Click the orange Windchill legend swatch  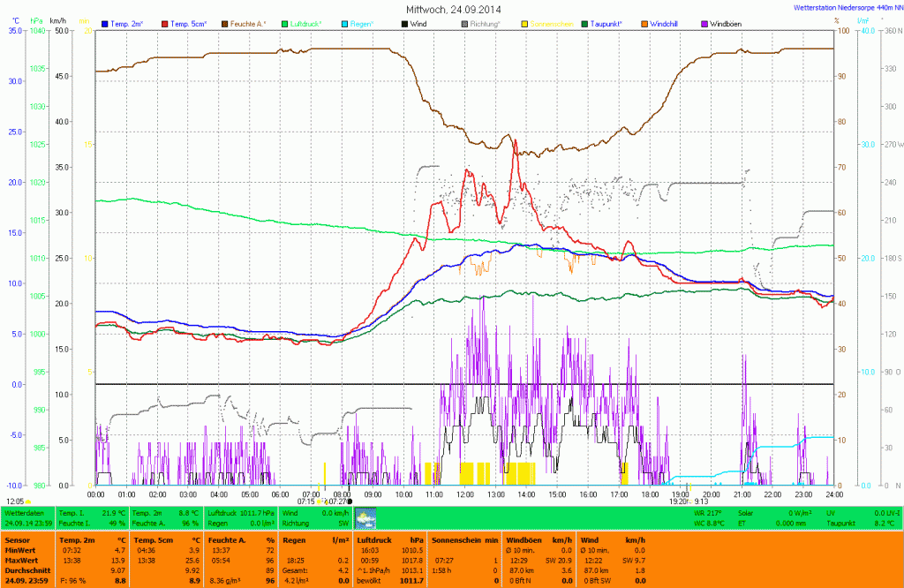(x=645, y=23)
